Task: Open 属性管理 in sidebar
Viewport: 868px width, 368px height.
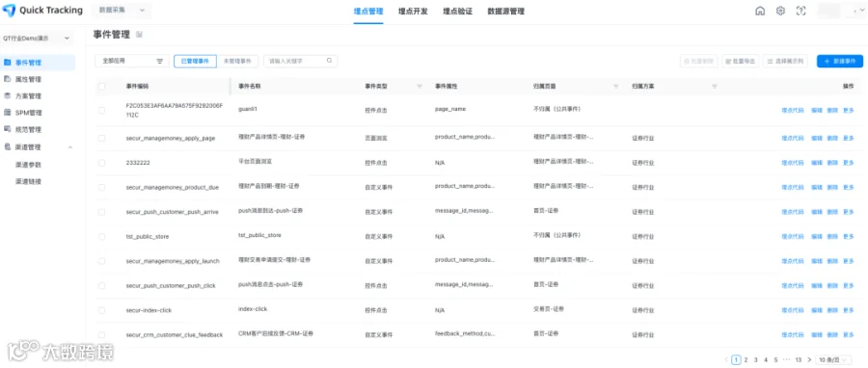Action: pyautogui.click(x=28, y=79)
